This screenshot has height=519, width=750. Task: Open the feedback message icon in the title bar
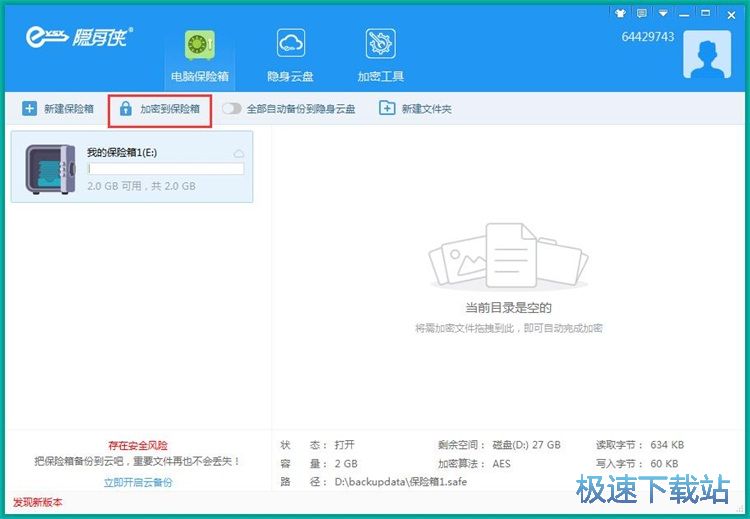point(641,13)
